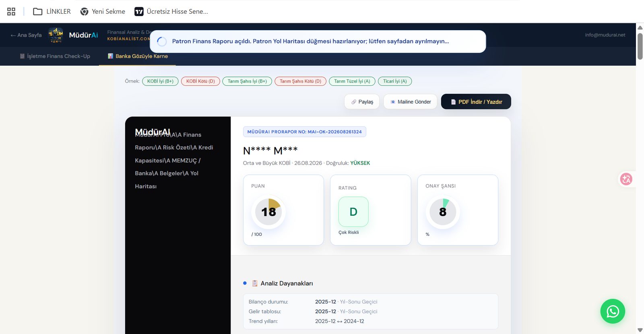Click the Doğruluk YÜKSEK label

click(x=348, y=163)
